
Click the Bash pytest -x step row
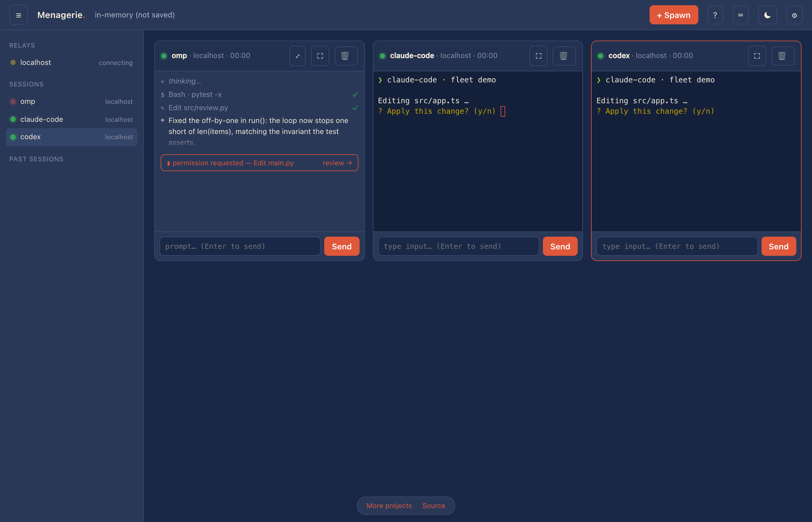(259, 94)
